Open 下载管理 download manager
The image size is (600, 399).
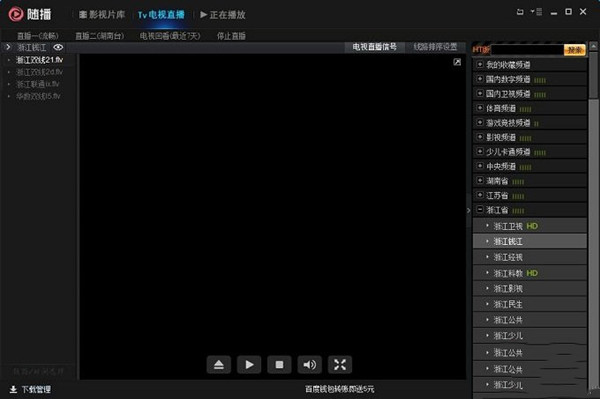coord(36,389)
